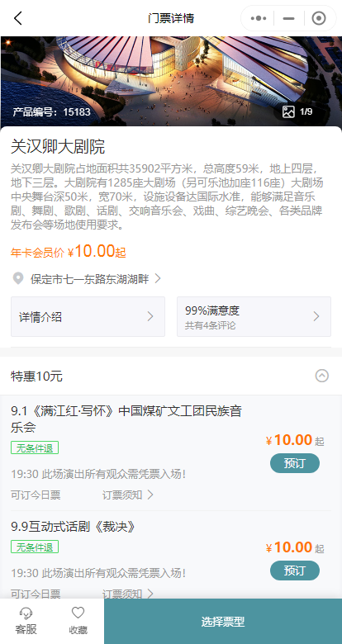This screenshot has width=342, height=644.
Task: Tap the theater banner photo
Action: (x=171, y=81)
